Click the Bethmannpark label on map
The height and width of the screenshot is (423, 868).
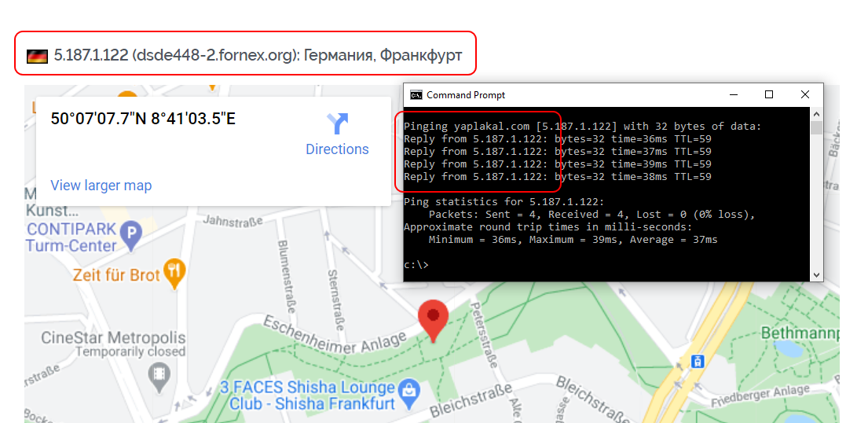click(x=800, y=333)
